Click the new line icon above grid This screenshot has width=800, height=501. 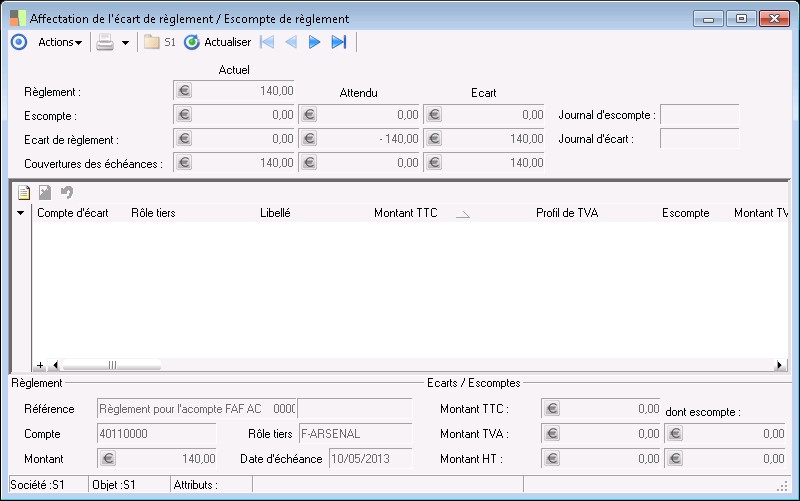[24, 192]
